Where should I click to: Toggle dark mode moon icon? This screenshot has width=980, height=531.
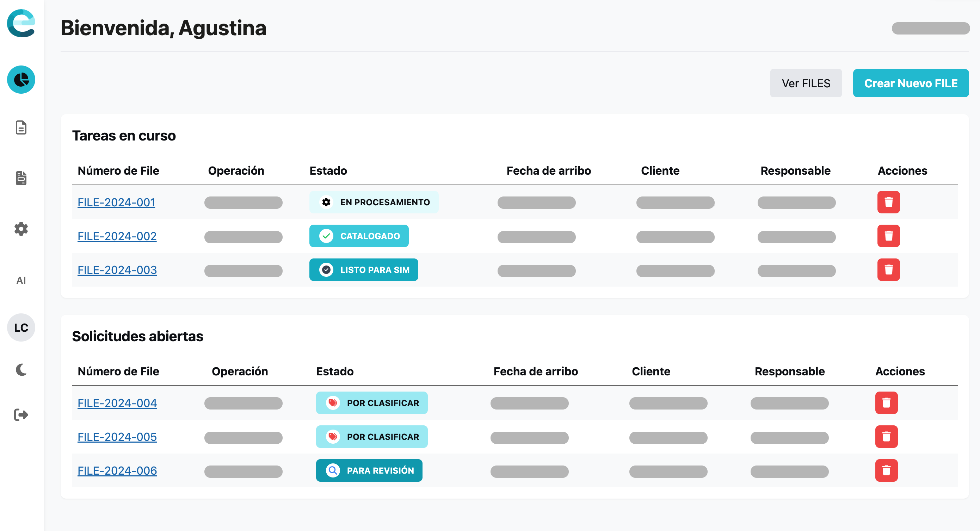21,369
